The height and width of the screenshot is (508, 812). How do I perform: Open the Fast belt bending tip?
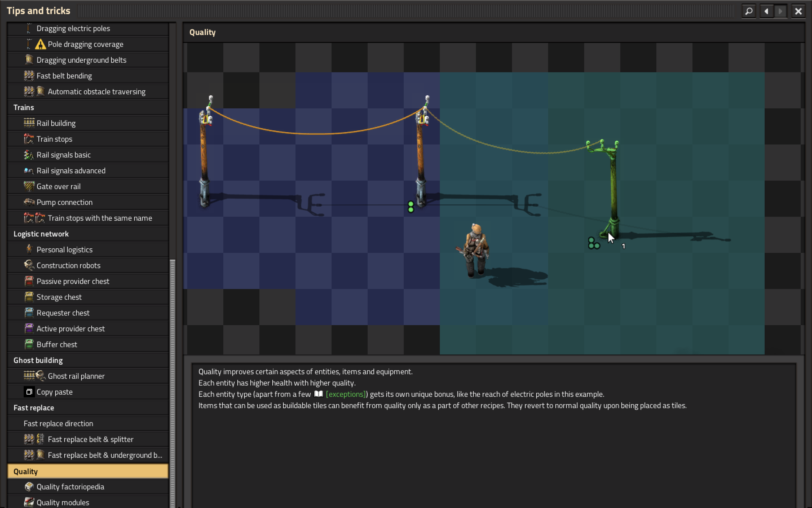88,76
